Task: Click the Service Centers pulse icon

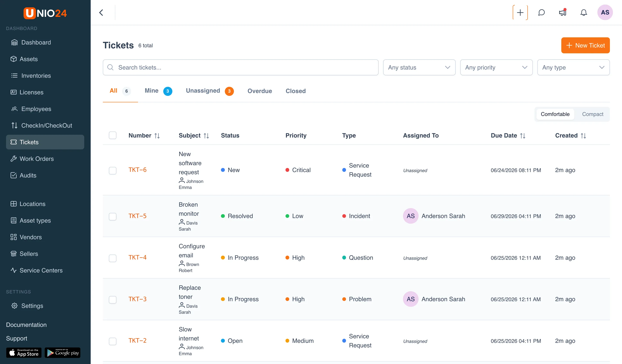Action: click(x=14, y=270)
